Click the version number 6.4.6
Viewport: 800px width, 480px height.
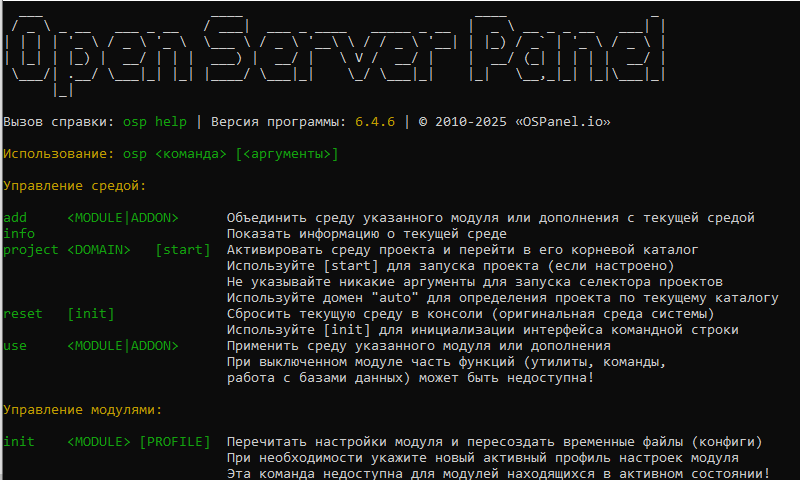click(375, 122)
